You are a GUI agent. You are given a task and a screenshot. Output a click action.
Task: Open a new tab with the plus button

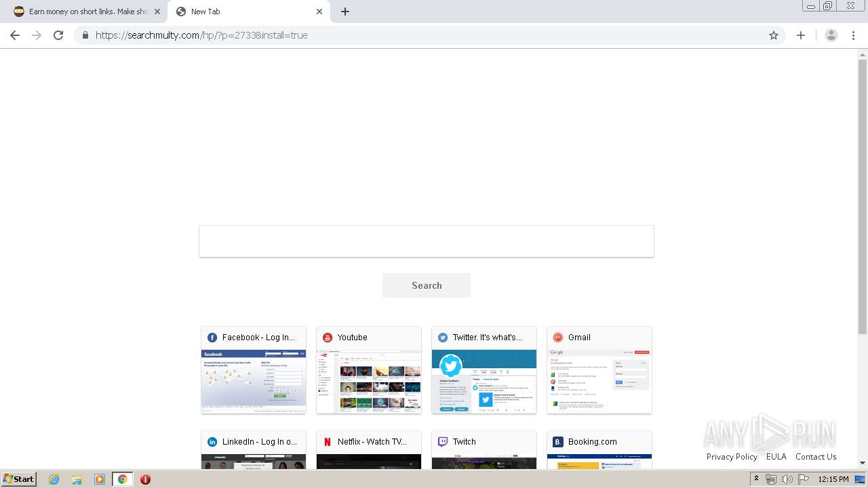pos(345,12)
